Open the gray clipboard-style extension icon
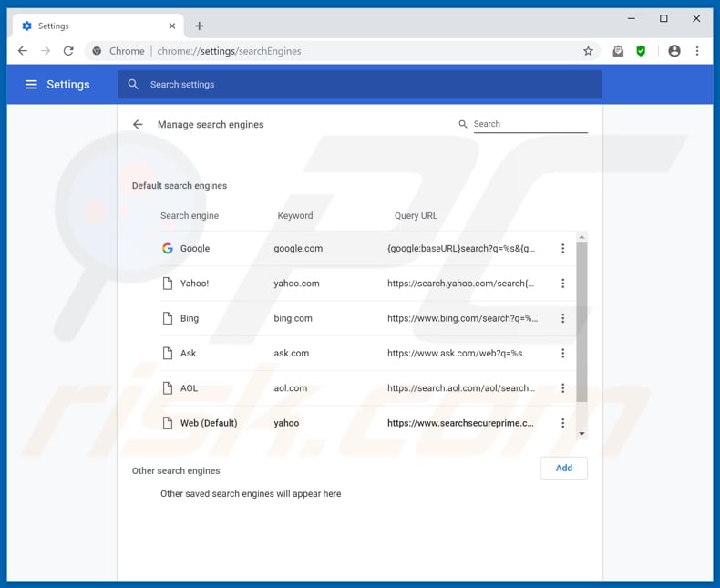This screenshot has width=720, height=588. point(618,51)
